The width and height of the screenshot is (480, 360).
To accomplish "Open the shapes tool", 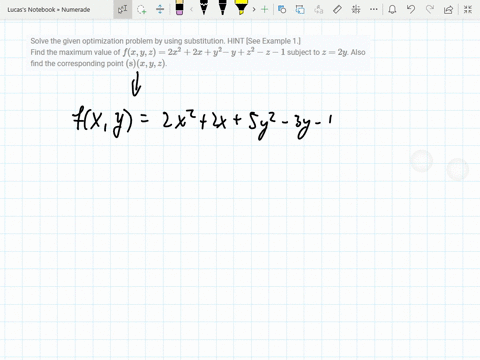I will click(282, 9).
